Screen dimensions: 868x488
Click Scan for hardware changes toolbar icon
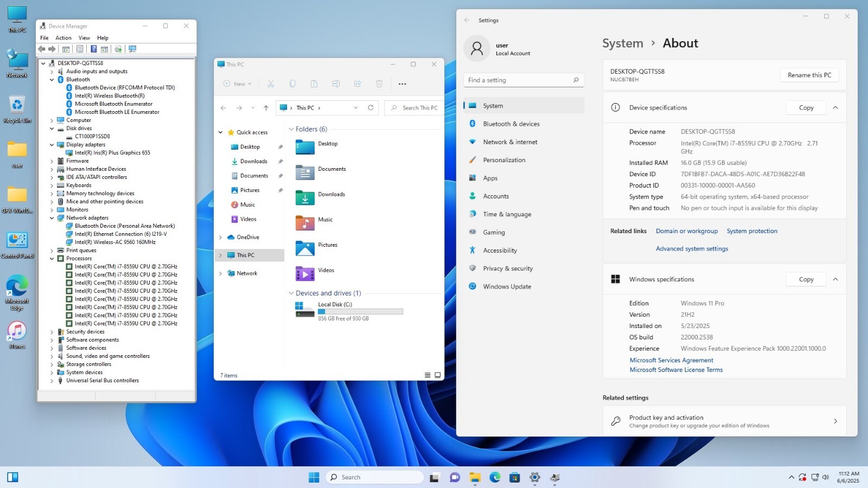(x=132, y=49)
